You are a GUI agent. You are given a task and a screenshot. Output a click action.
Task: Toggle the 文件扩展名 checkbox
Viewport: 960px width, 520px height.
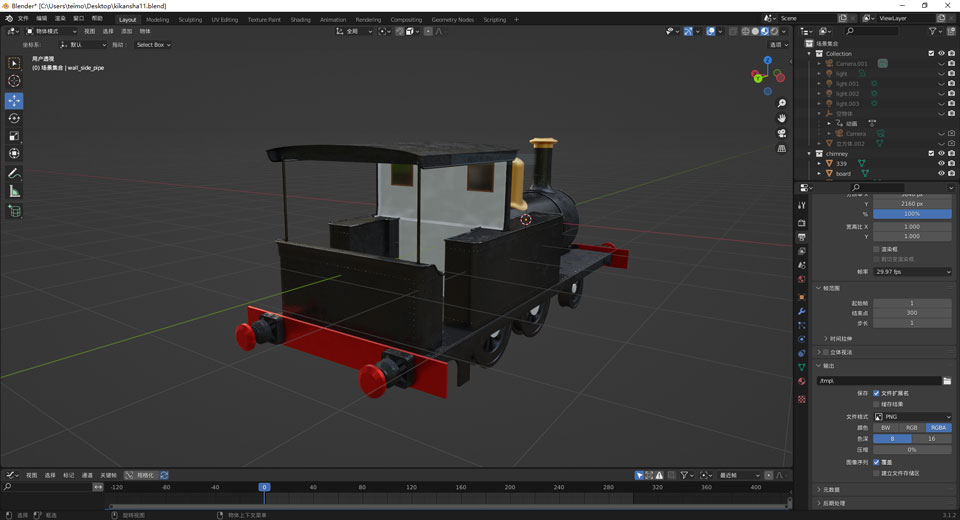click(877, 393)
